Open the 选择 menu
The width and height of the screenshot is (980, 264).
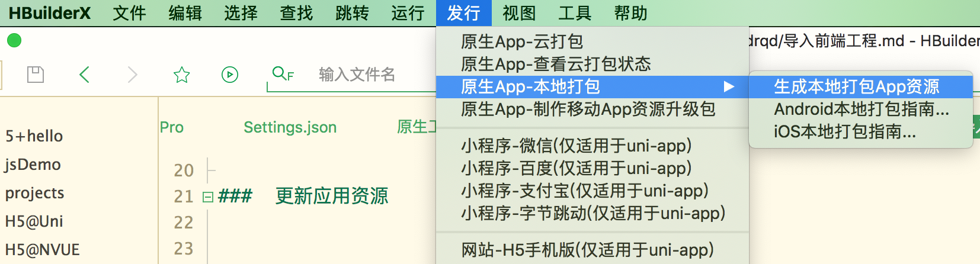tap(241, 13)
